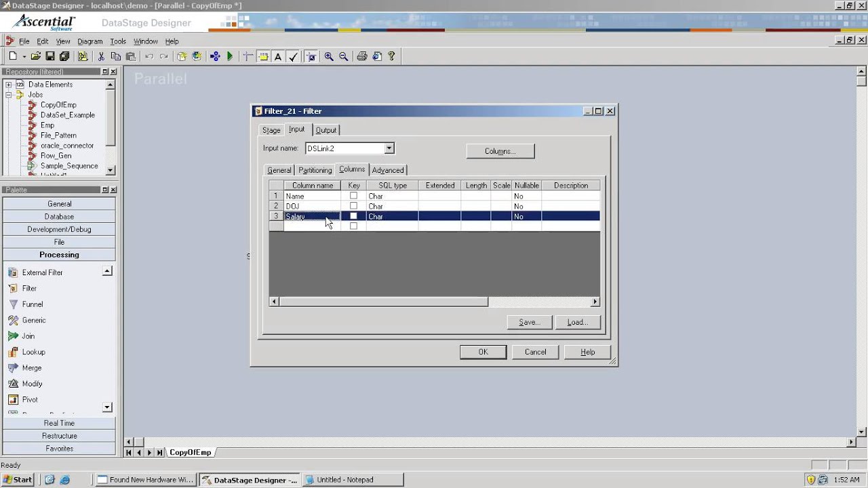
Task: Select the Name cell in row 1
Action: coord(312,196)
